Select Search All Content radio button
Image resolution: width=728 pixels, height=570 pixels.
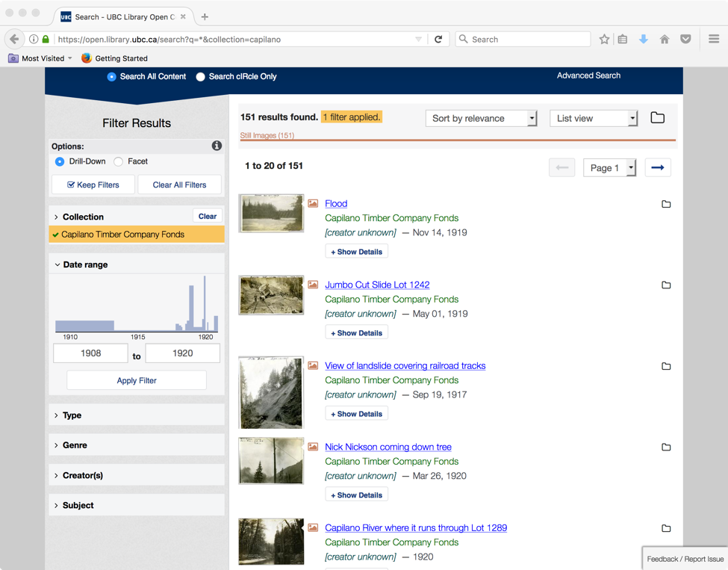pyautogui.click(x=111, y=77)
